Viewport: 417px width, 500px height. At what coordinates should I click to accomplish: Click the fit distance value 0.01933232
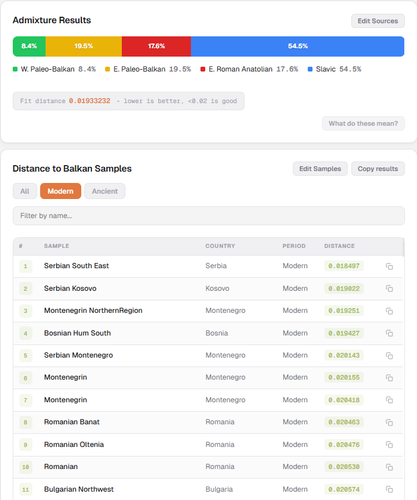[90, 101]
